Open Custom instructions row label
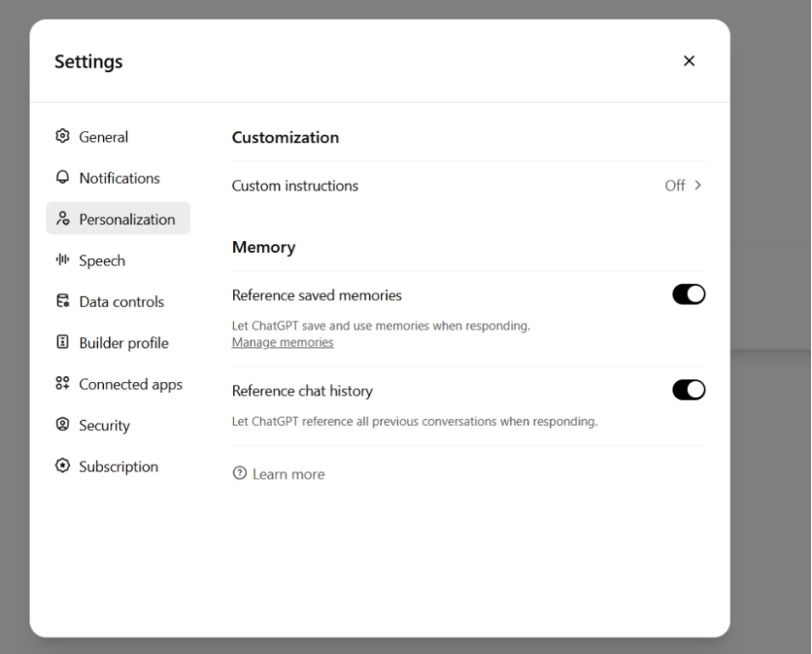The image size is (812, 654). point(294,186)
